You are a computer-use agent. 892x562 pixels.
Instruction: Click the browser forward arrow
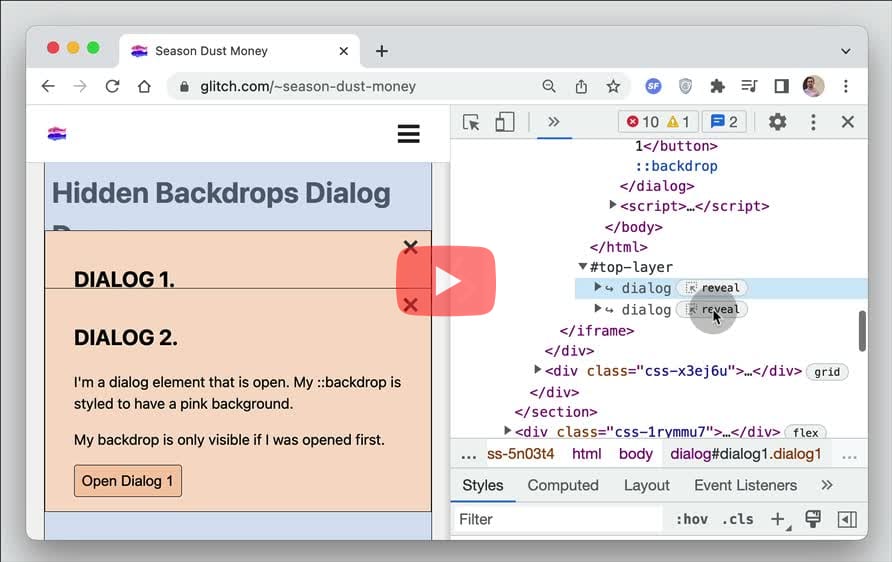pyautogui.click(x=80, y=86)
